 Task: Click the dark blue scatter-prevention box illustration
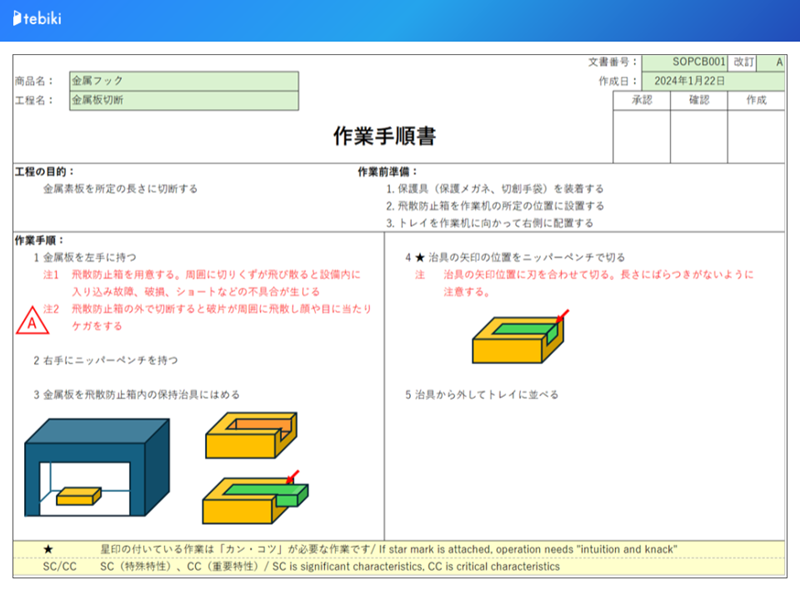(x=97, y=467)
